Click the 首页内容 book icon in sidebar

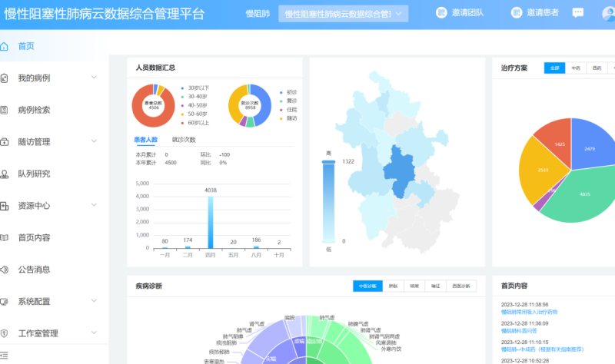[5, 237]
